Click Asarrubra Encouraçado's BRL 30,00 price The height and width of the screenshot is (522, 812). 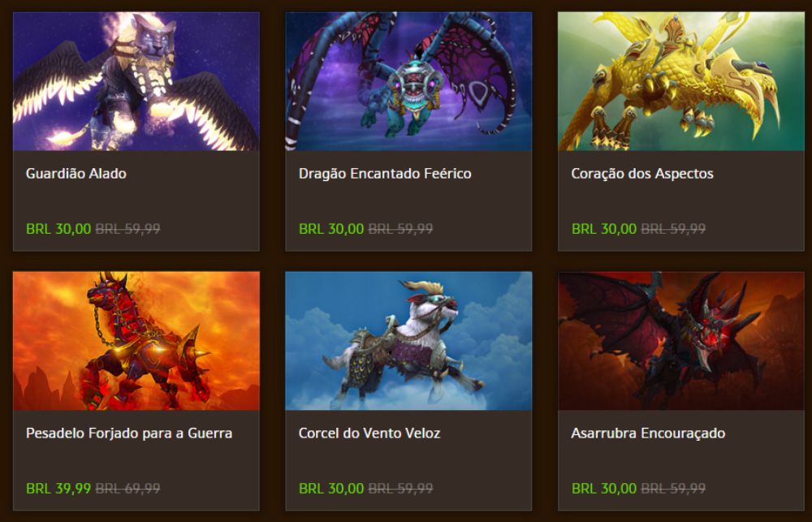[x=604, y=489]
